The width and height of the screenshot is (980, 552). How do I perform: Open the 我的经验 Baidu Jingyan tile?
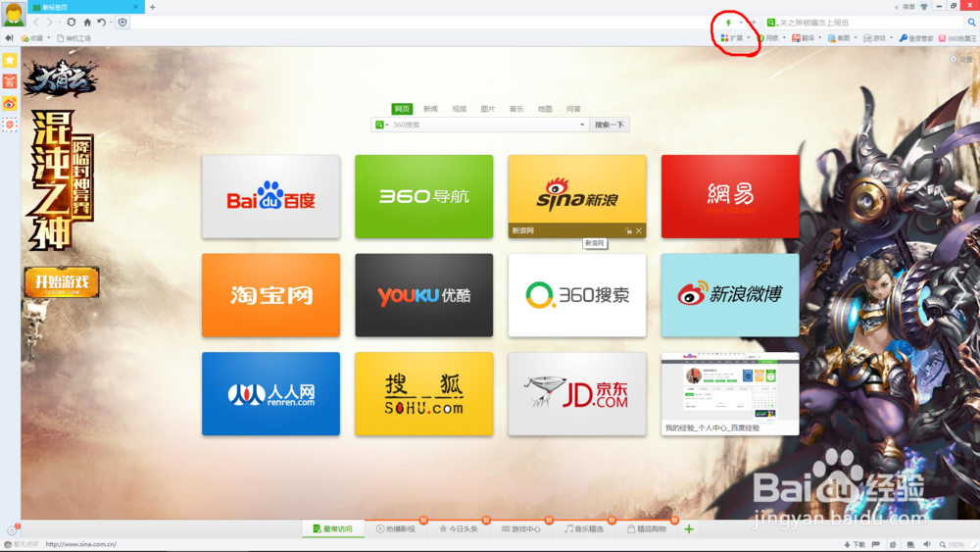(x=730, y=394)
